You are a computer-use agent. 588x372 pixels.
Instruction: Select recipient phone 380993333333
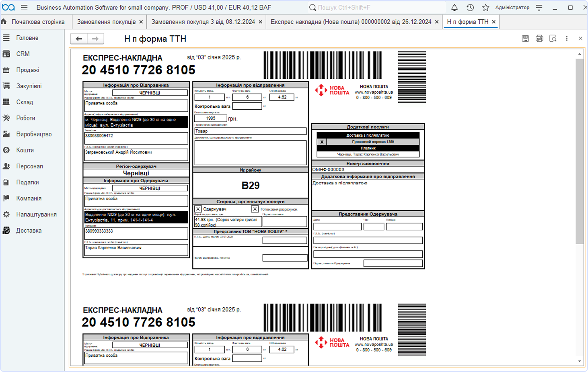tap(136, 233)
